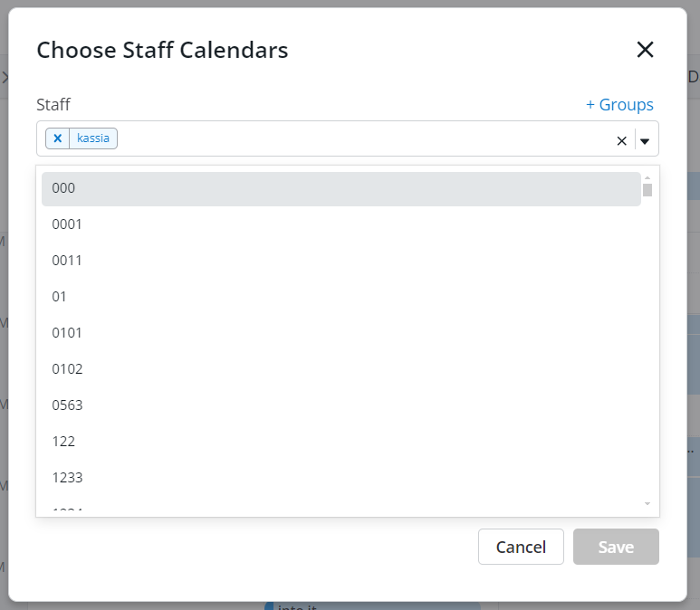Pick the 122 staff entry
This screenshot has width=700, height=610.
[x=341, y=441]
